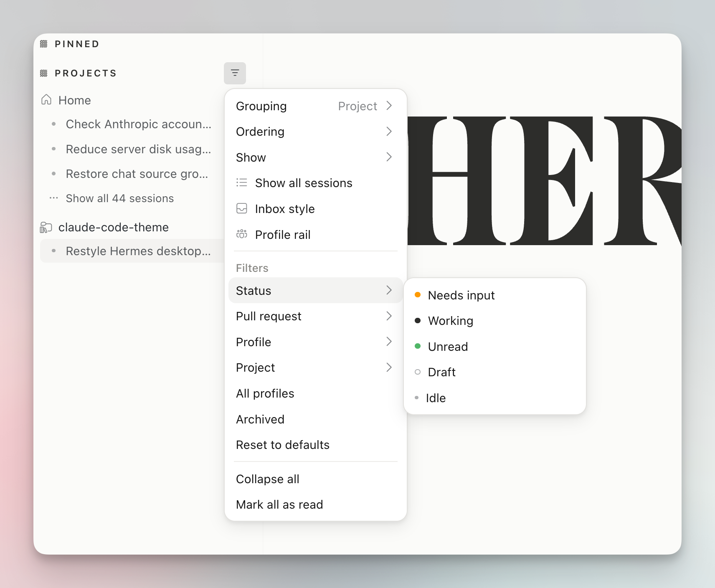
Task: Click Mark all as read
Action: pos(316,504)
